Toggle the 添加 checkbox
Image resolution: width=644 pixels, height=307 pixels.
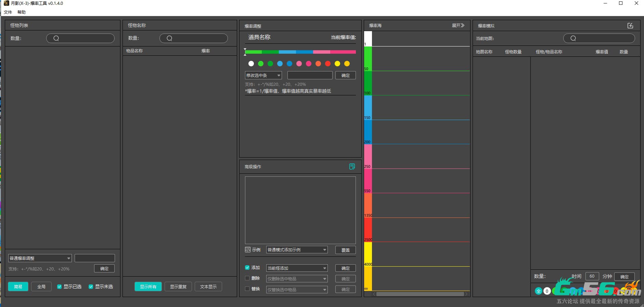click(x=247, y=268)
